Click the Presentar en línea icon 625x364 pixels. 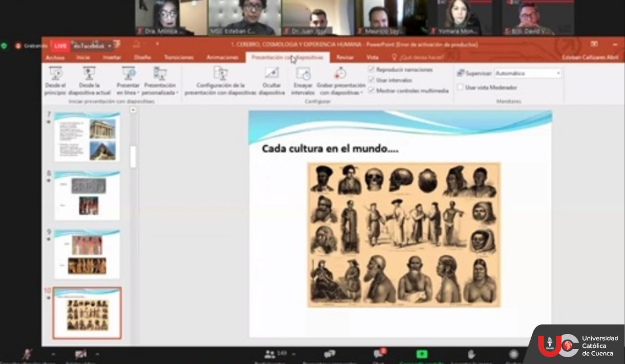tap(128, 73)
